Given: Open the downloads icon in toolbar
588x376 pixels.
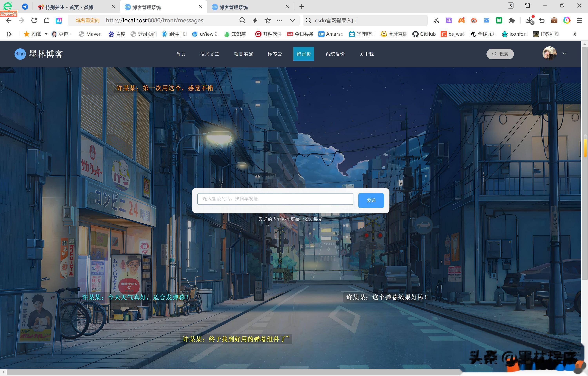Looking at the screenshot, I should (x=529, y=21).
